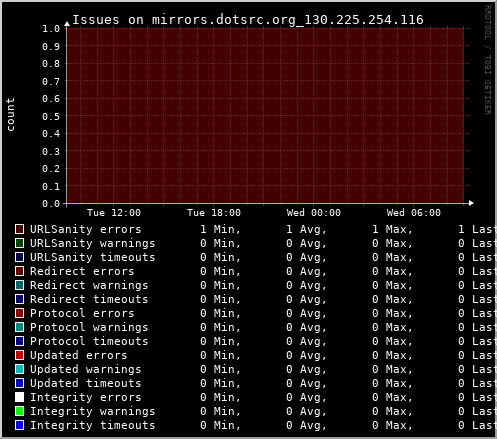Image resolution: width=497 pixels, height=439 pixels.
Task: Click the URLSanity warnings green swatch
Action: (19, 243)
